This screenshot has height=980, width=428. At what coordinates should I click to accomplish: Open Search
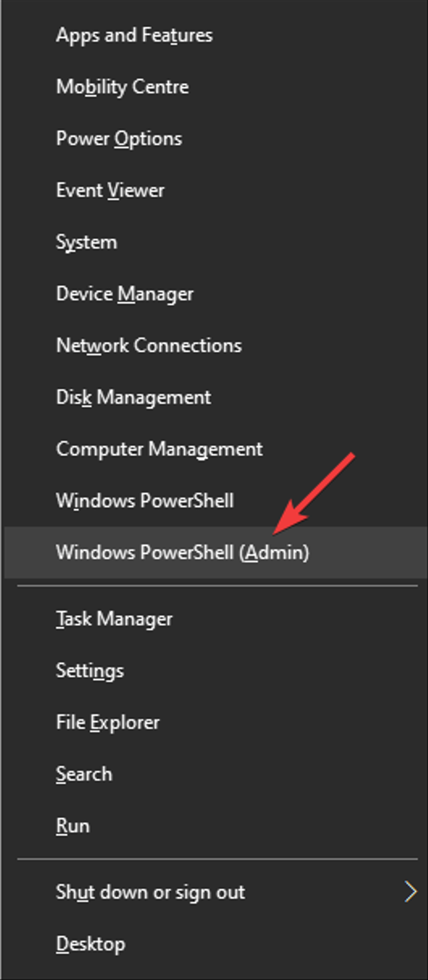(x=84, y=774)
